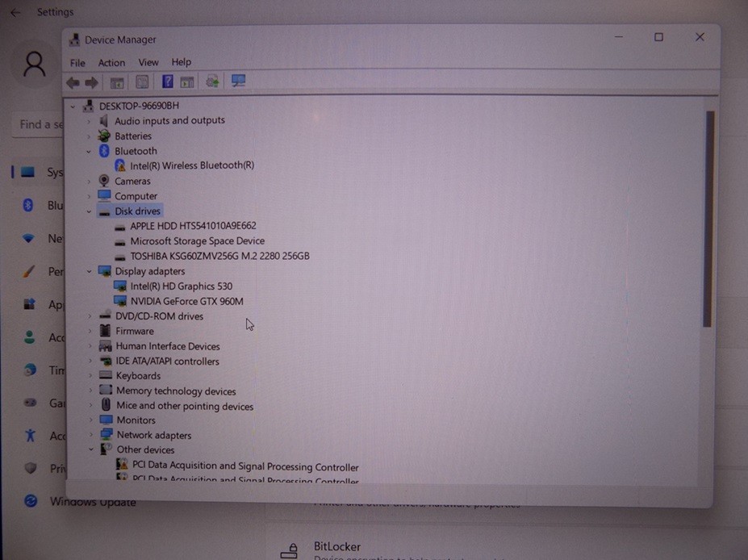Viewport: 748px width, 560px height.
Task: Click the Monitors category icon
Action: (106, 420)
